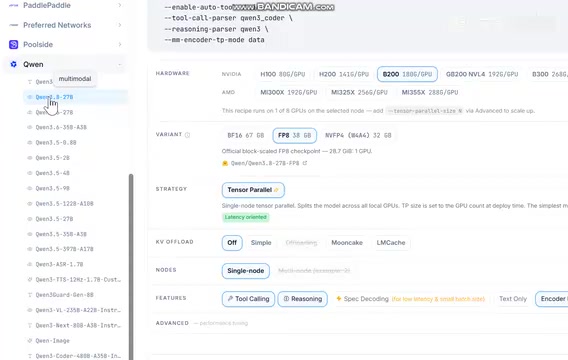
Task: Choose the FP8 38 GB variant
Action: coord(295,135)
